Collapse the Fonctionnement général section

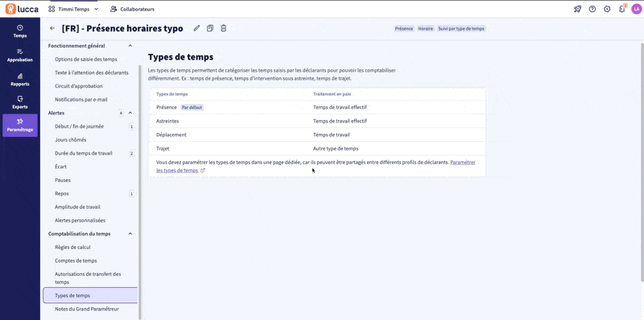[130, 46]
